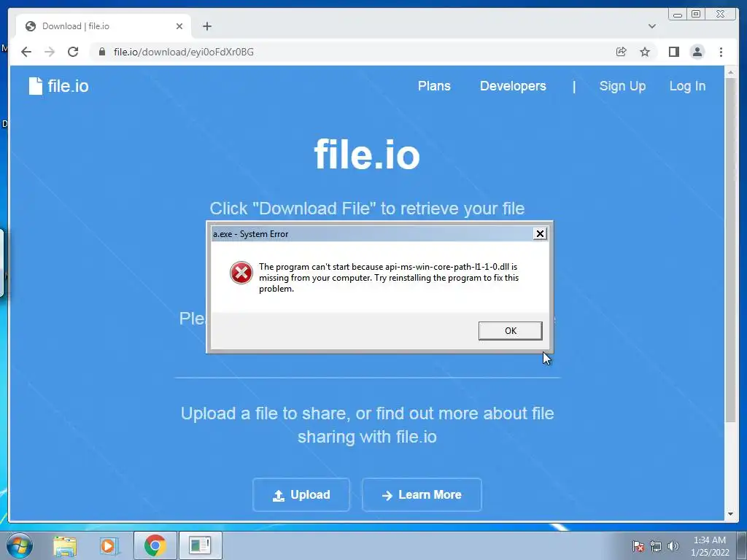The image size is (747, 560).
Task: Click the Action Center flag tray icon
Action: 638,546
